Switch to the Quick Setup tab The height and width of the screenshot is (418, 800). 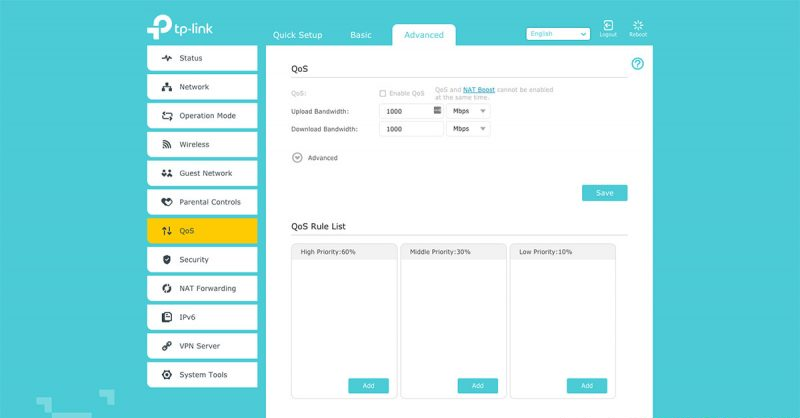click(x=297, y=35)
